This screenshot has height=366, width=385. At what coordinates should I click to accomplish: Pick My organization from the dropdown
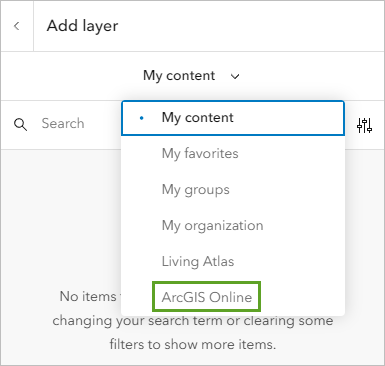pyautogui.click(x=233, y=226)
